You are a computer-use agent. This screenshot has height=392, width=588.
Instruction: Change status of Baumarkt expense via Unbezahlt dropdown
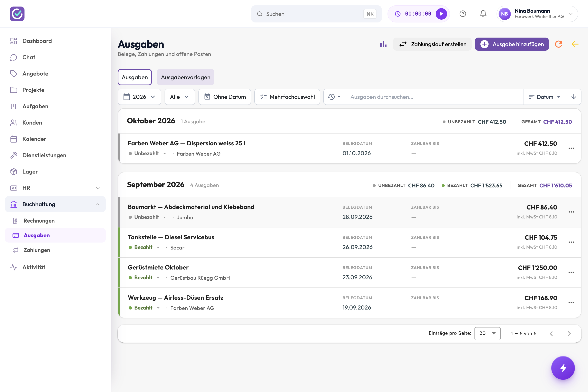(x=147, y=217)
